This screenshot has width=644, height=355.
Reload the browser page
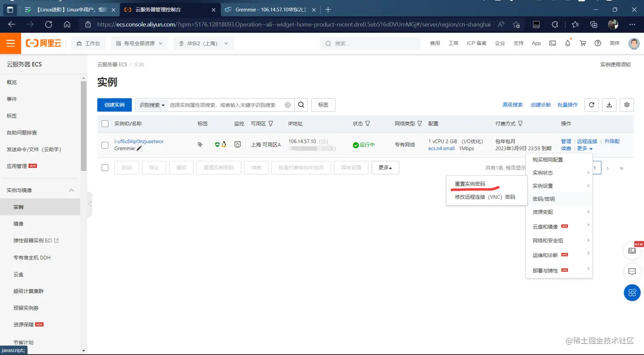49,24
